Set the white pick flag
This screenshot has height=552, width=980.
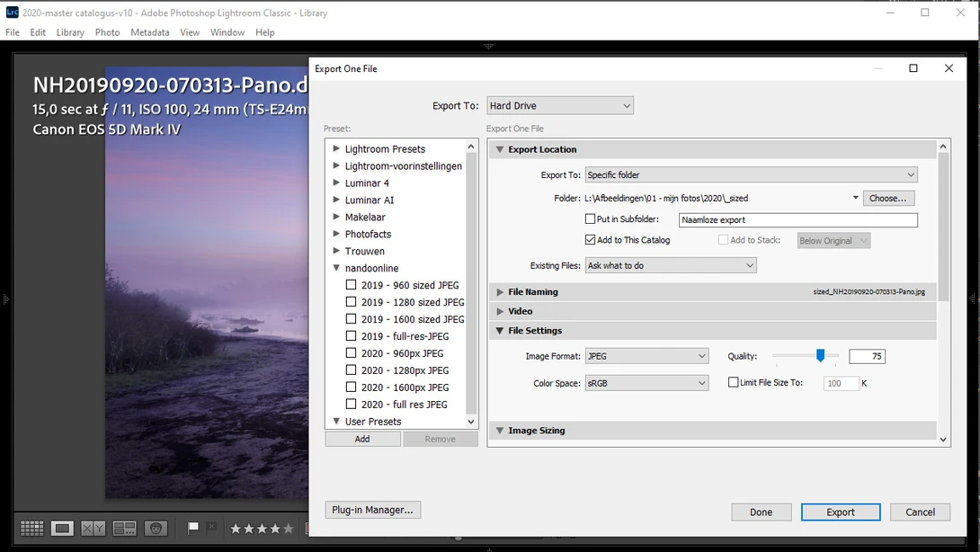point(193,528)
